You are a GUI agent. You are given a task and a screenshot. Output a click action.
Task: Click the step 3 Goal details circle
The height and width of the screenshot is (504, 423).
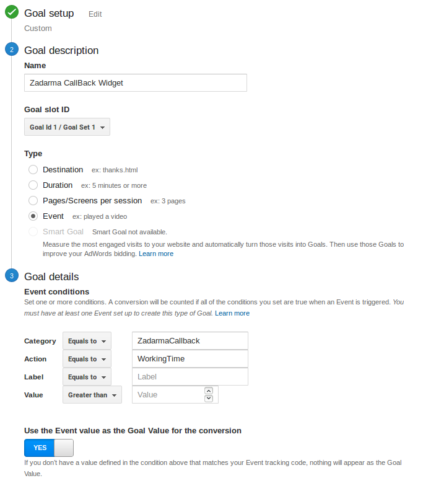coord(12,276)
